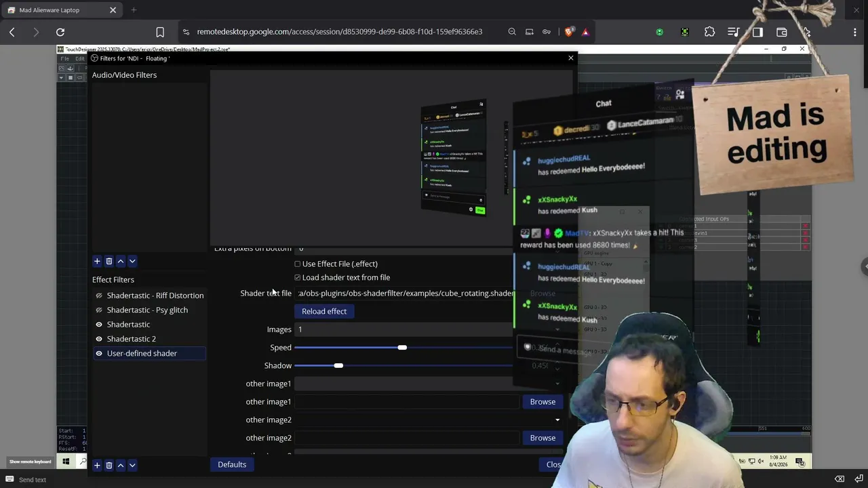Hide the Shadertastic 2 filter

(x=99, y=339)
